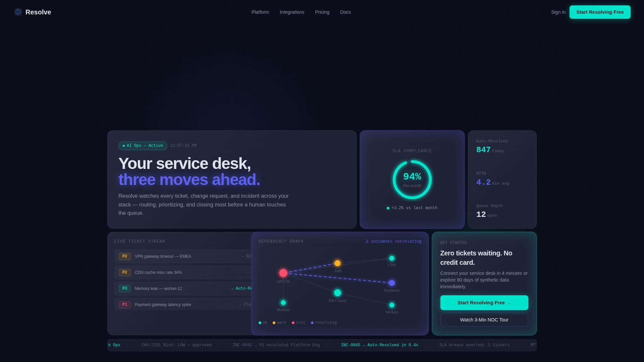Open the Pricing nav link
The width and height of the screenshot is (644, 362).
pyautogui.click(x=322, y=12)
